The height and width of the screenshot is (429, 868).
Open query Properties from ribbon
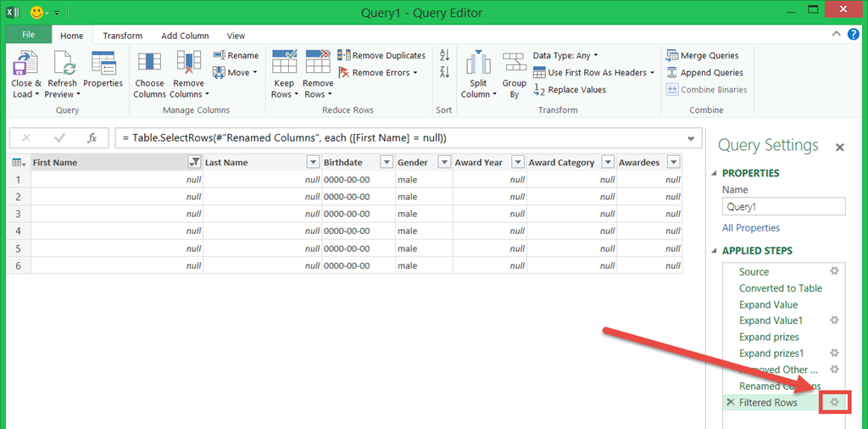(103, 64)
